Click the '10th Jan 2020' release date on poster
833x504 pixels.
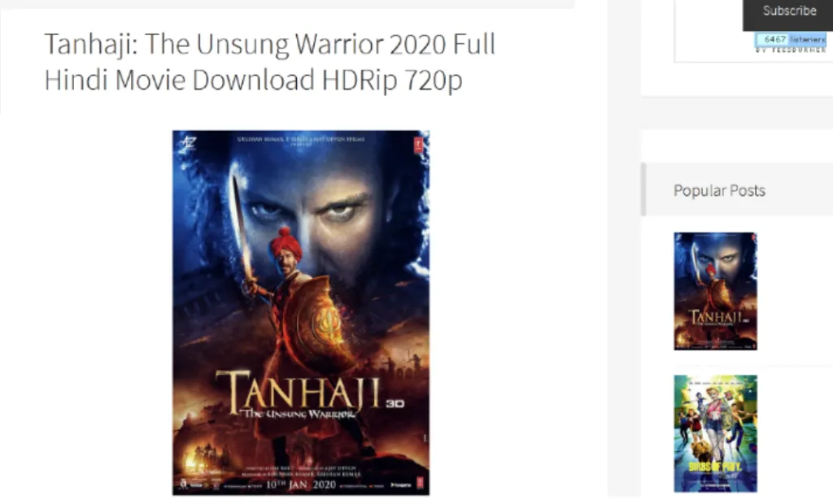301,484
